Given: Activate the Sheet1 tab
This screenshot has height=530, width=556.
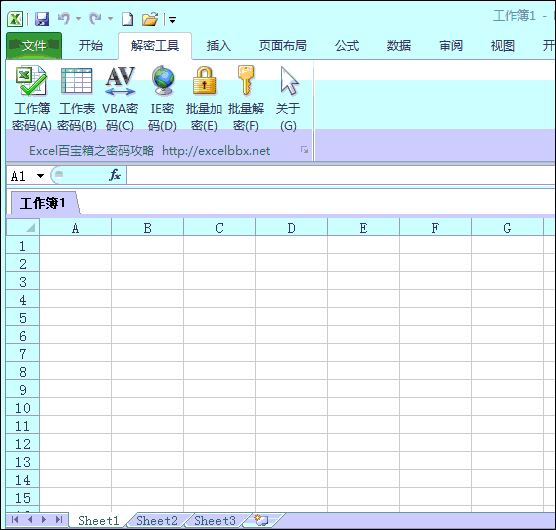Looking at the screenshot, I should coord(99,520).
